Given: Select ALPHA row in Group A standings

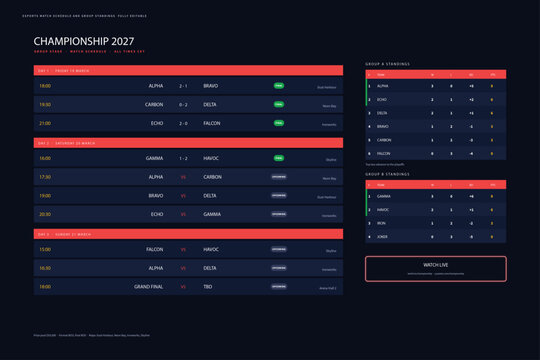Looking at the screenshot, I should coord(436,86).
